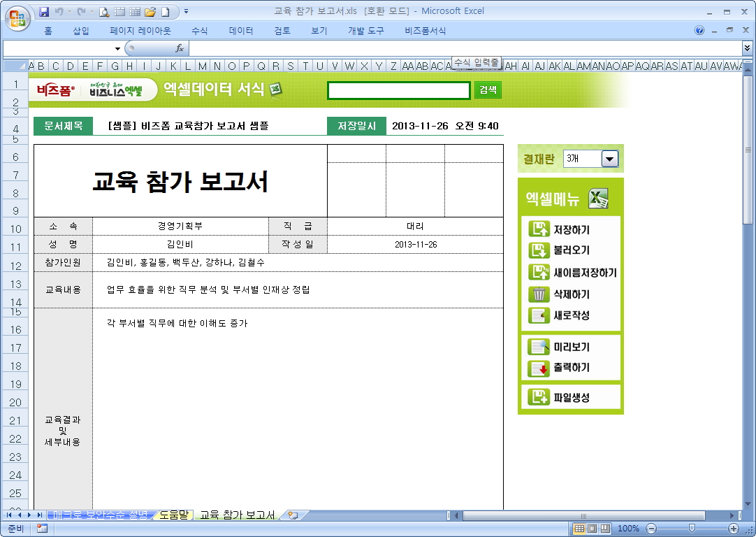Click the vertical scrollbar thumb
The width and height of the screenshot is (756, 537).
[x=748, y=150]
